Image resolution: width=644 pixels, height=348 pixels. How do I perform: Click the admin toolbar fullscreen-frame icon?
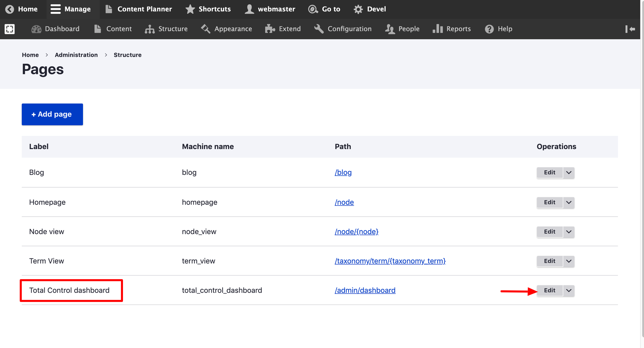pos(10,29)
